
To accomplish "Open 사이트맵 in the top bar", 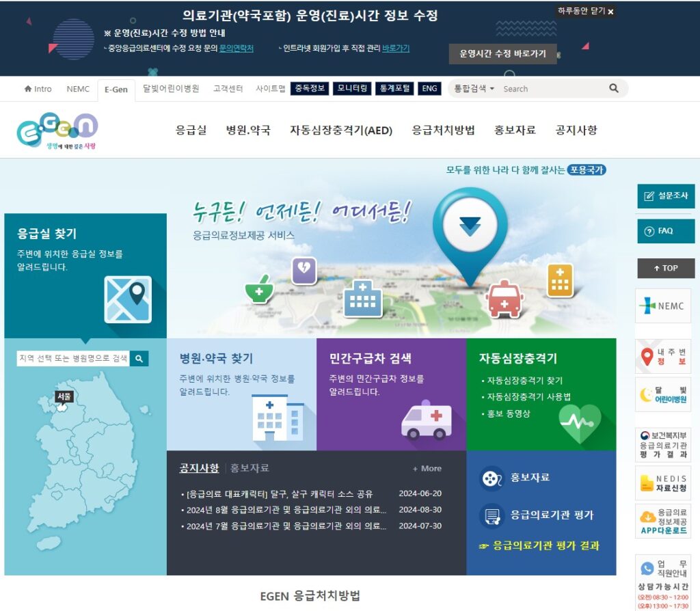I will pos(270,89).
